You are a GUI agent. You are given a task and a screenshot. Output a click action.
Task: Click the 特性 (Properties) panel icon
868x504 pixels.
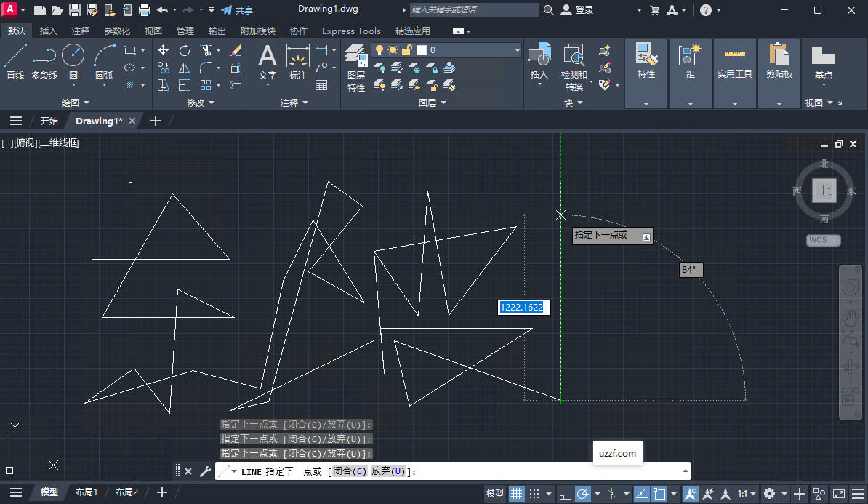pos(646,62)
